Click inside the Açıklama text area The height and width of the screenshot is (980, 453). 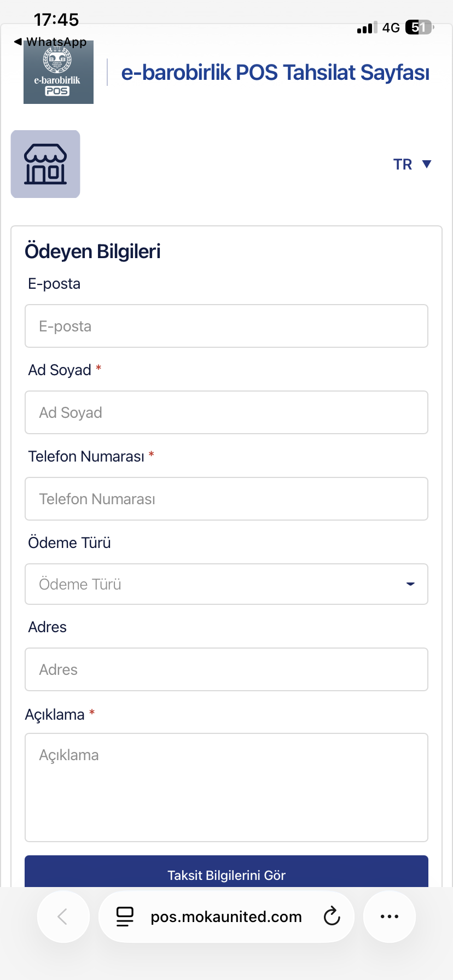click(226, 787)
